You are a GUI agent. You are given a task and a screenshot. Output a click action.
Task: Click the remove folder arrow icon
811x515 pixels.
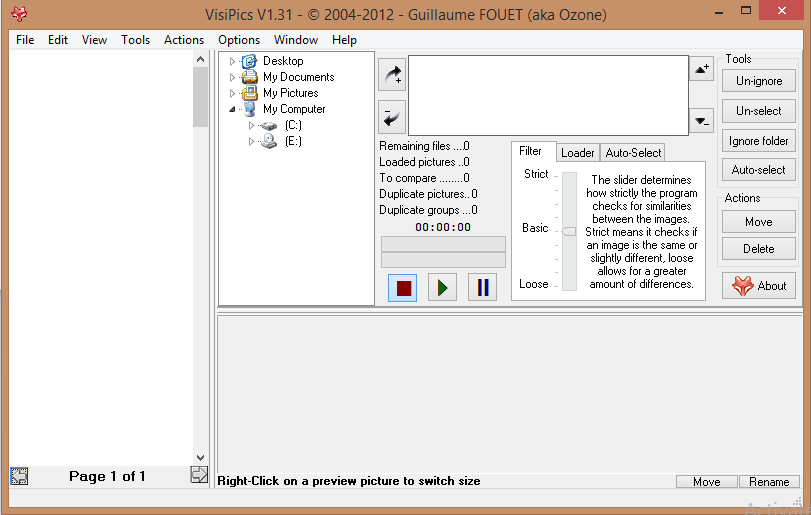(392, 116)
